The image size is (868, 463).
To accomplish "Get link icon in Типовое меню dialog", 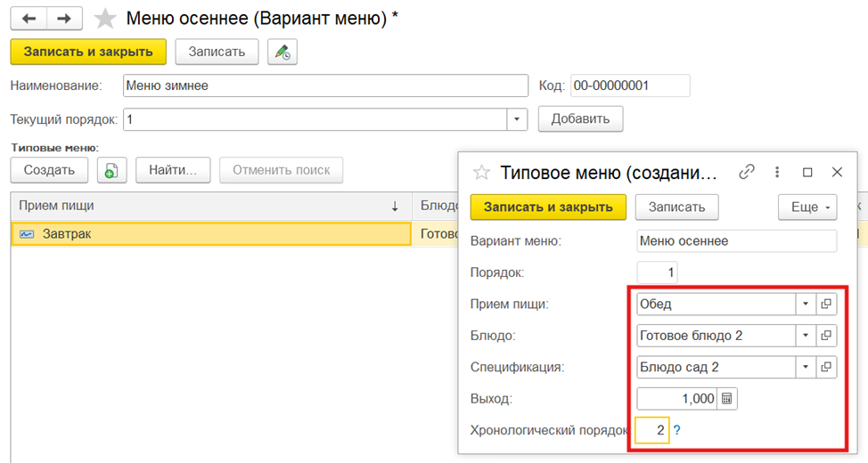I will coord(746,172).
